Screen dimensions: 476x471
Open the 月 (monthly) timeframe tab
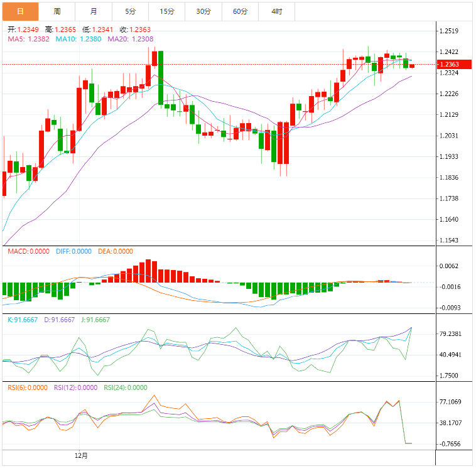click(94, 11)
